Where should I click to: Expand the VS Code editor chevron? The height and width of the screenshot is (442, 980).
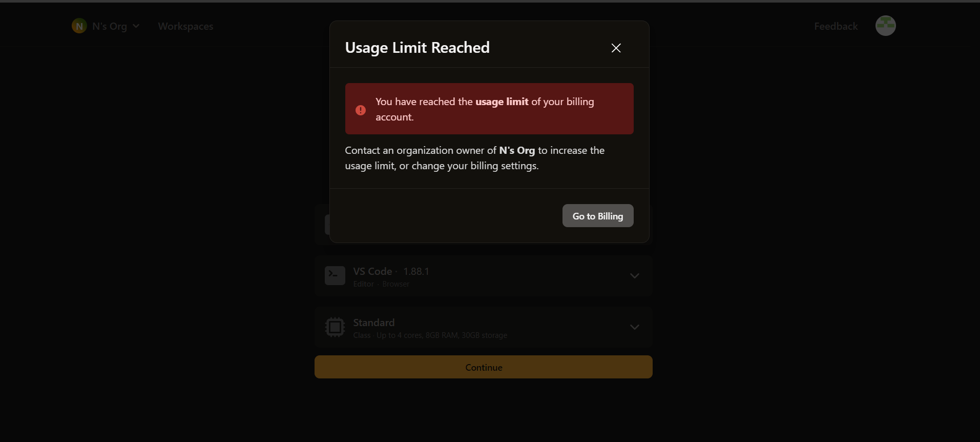click(x=634, y=276)
